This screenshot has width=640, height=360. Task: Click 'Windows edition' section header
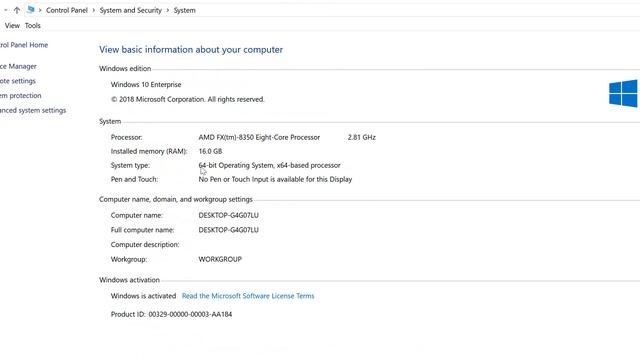click(125, 69)
